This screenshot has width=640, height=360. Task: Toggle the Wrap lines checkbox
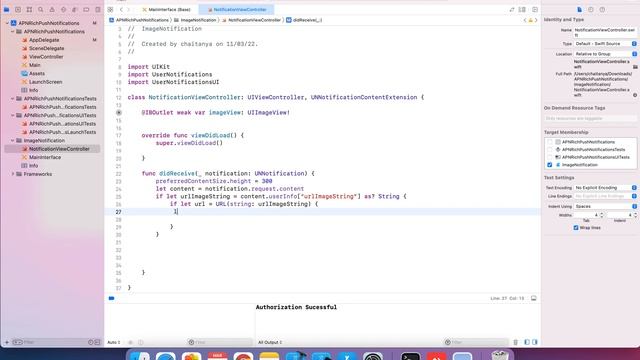576,228
